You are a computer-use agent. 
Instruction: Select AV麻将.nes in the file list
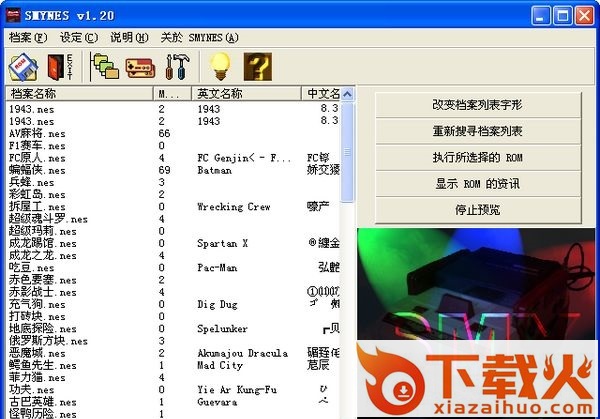click(x=37, y=134)
